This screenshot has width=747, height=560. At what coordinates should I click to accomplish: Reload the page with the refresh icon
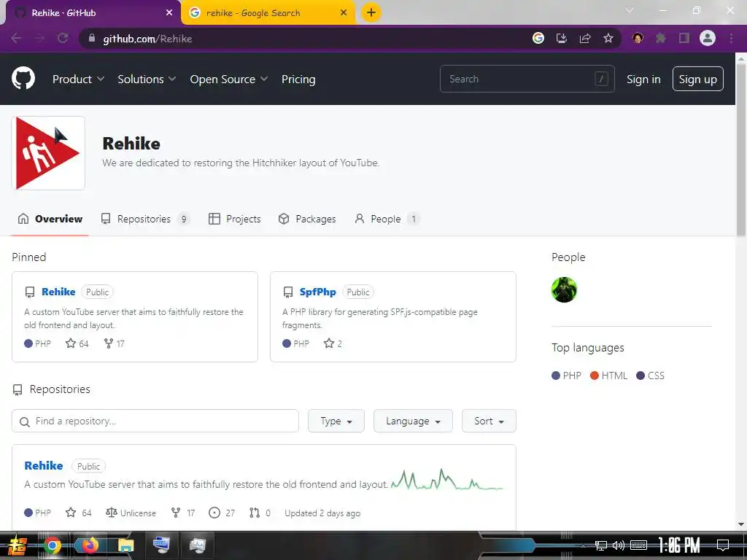click(x=63, y=38)
